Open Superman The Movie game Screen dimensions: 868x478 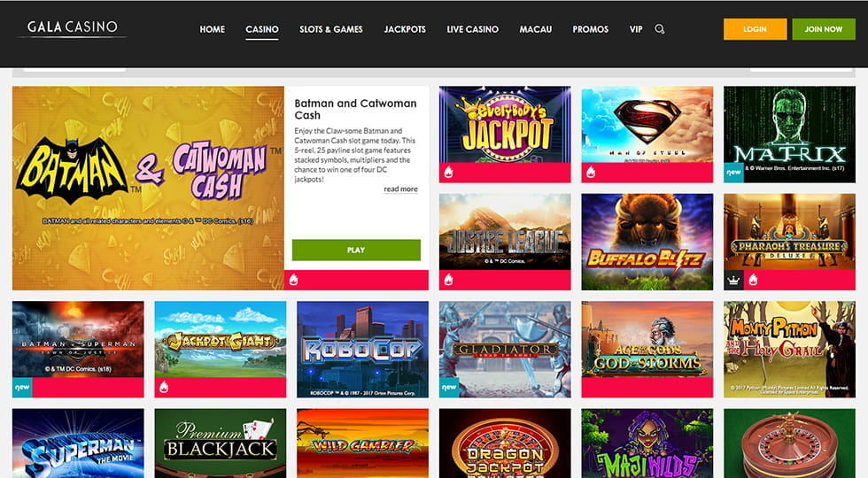pos(78,443)
